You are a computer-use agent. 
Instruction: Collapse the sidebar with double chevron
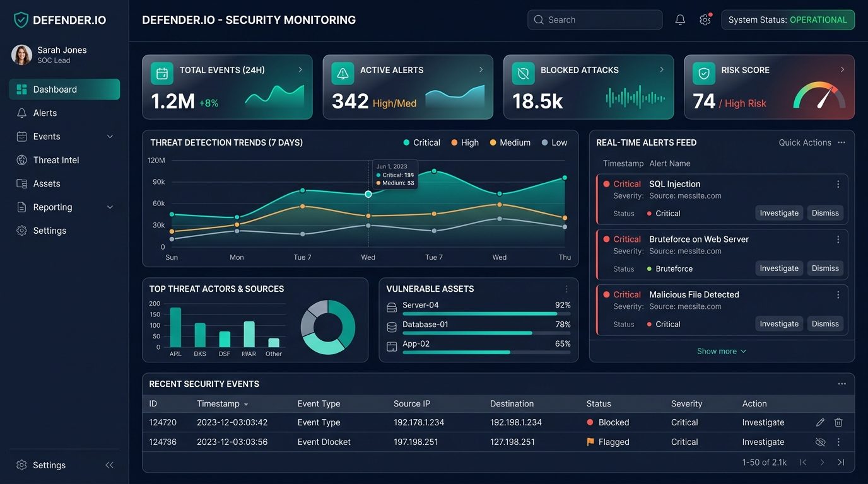click(x=109, y=465)
